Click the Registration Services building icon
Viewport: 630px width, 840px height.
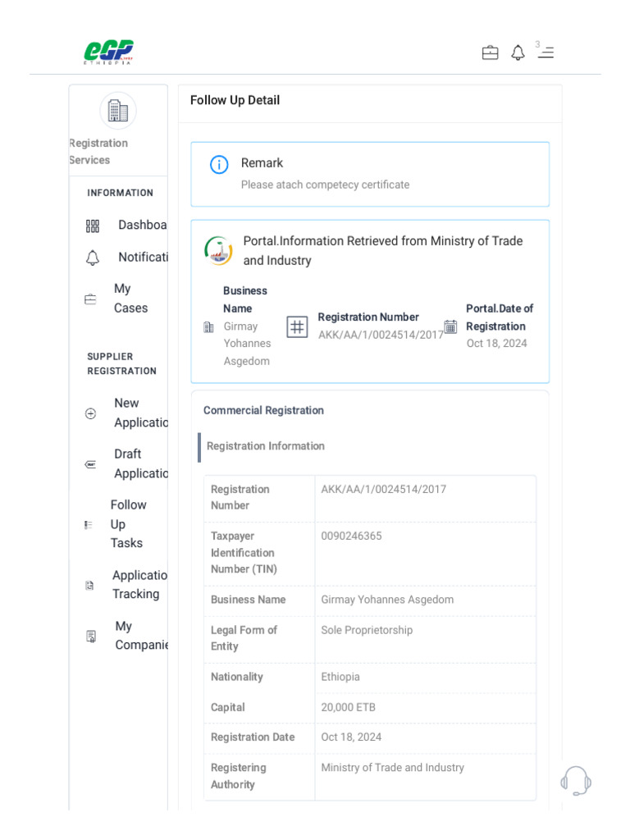pyautogui.click(x=118, y=111)
